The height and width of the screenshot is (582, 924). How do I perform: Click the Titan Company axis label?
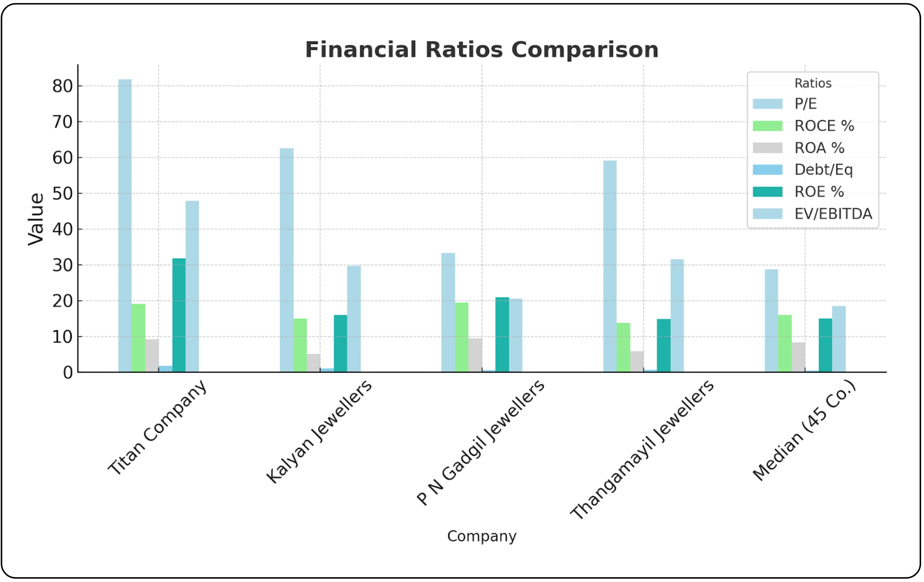point(157,428)
